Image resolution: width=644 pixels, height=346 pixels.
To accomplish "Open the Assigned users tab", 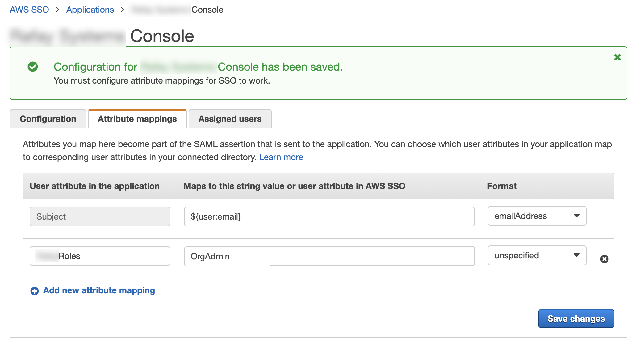I will click(x=230, y=119).
